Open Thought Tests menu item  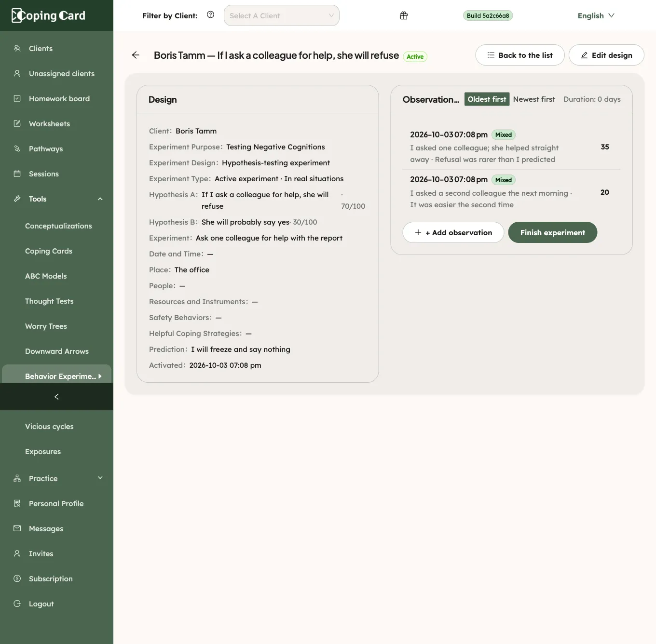point(49,301)
